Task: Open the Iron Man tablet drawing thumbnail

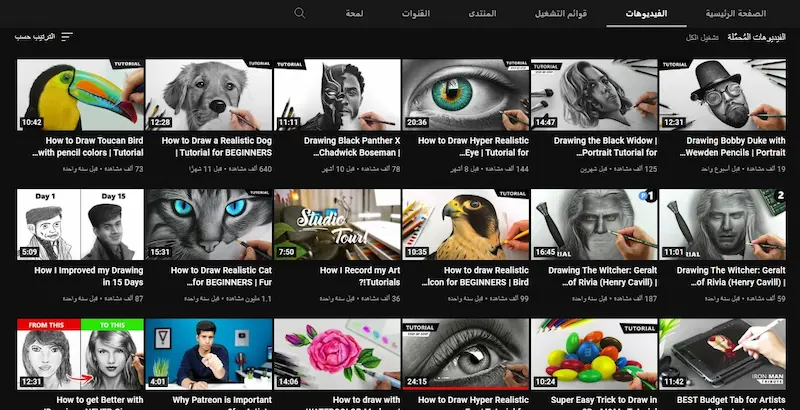Action: coord(722,354)
